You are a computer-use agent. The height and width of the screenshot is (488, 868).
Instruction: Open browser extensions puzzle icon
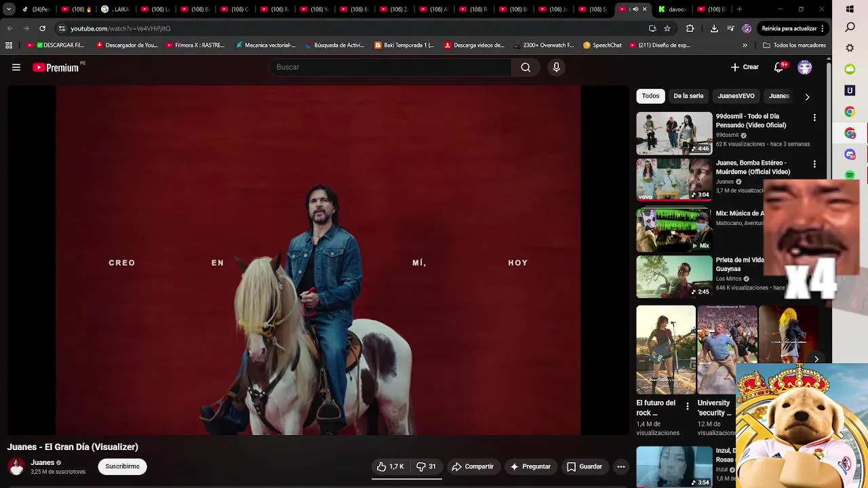pyautogui.click(x=690, y=28)
